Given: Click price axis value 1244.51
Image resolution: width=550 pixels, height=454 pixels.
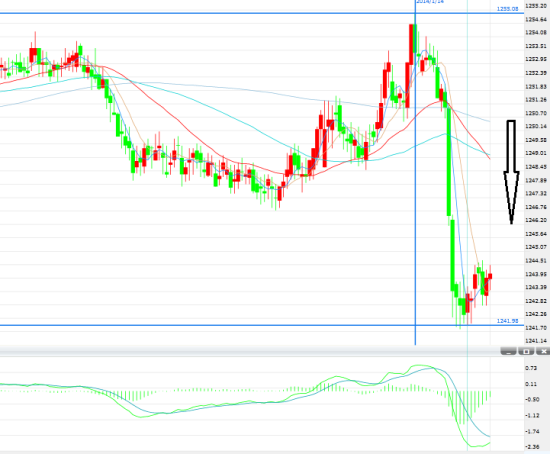Looking at the screenshot, I should click(x=536, y=261).
